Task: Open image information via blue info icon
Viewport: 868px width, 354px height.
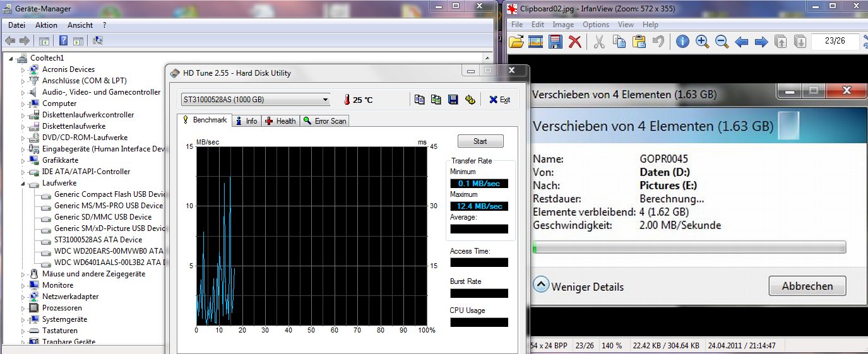Action: 682,42
